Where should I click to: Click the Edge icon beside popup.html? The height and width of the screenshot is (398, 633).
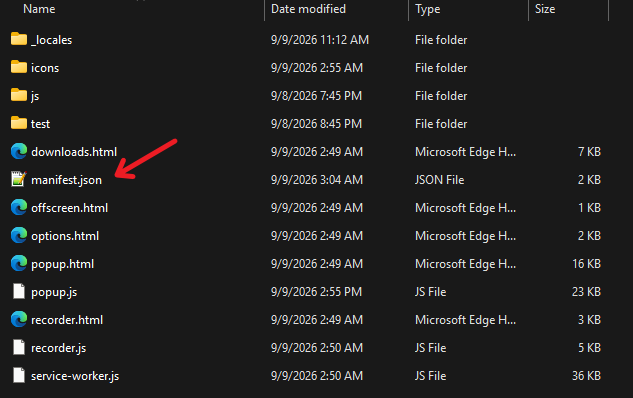coord(19,264)
